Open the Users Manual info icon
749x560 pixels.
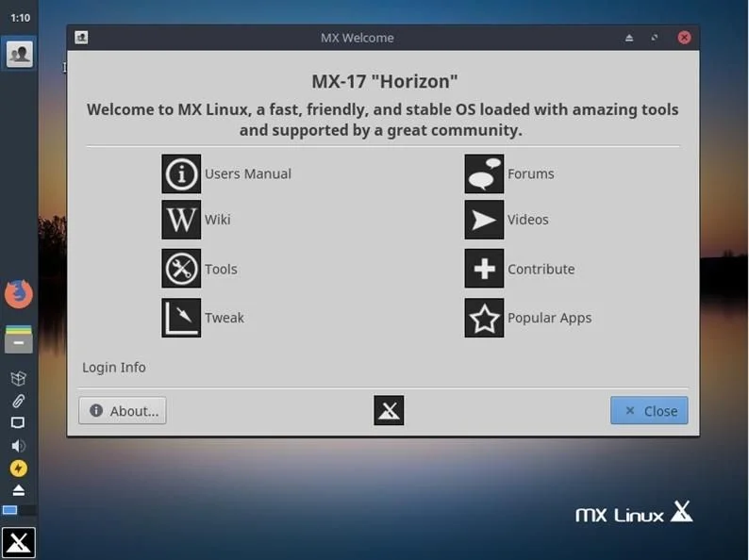click(x=181, y=173)
